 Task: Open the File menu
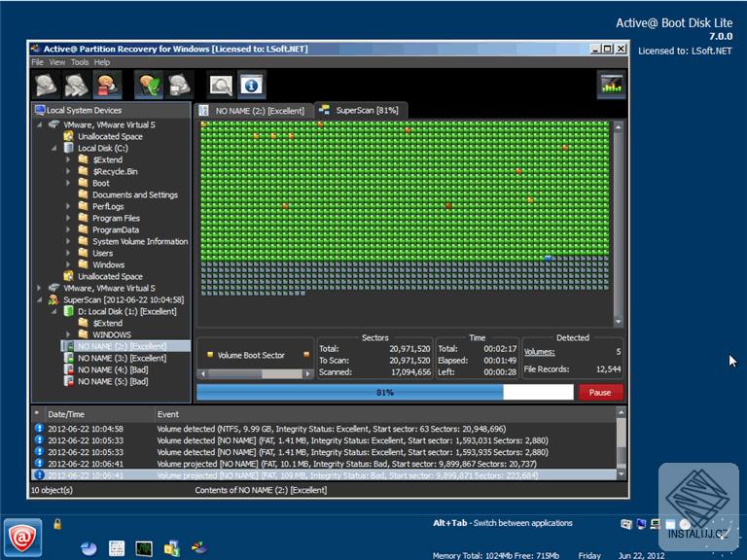coord(37,62)
